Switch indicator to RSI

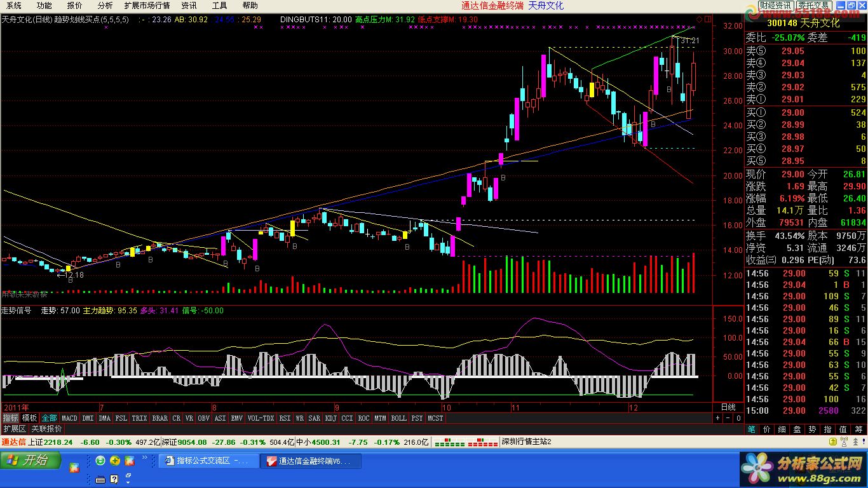coord(285,418)
